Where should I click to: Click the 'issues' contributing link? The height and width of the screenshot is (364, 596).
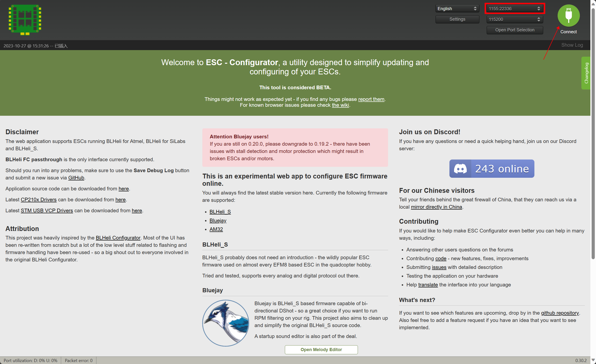coord(439,267)
